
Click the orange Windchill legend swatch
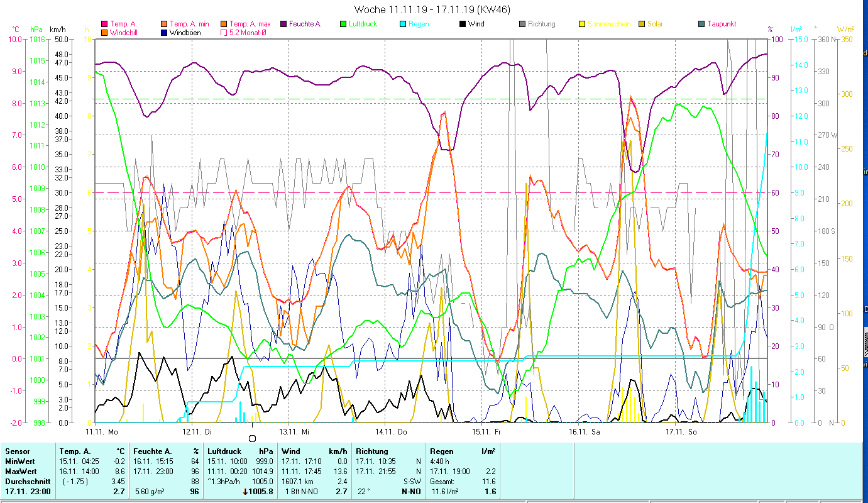click(104, 32)
